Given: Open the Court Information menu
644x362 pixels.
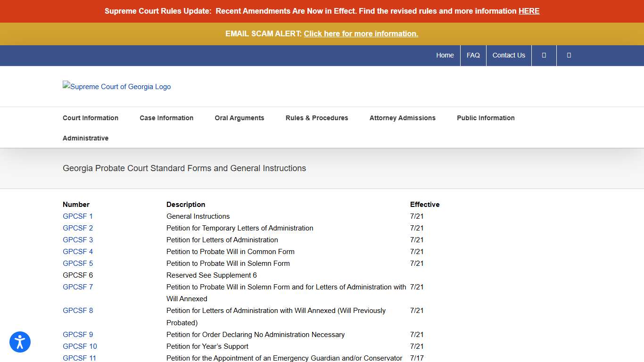Looking at the screenshot, I should pos(91,118).
